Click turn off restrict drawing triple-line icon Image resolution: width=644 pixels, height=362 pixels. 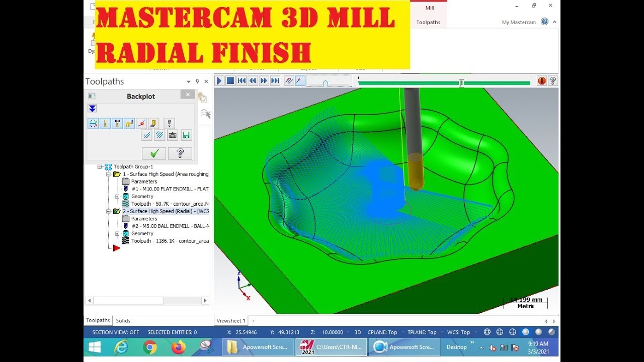click(159, 135)
